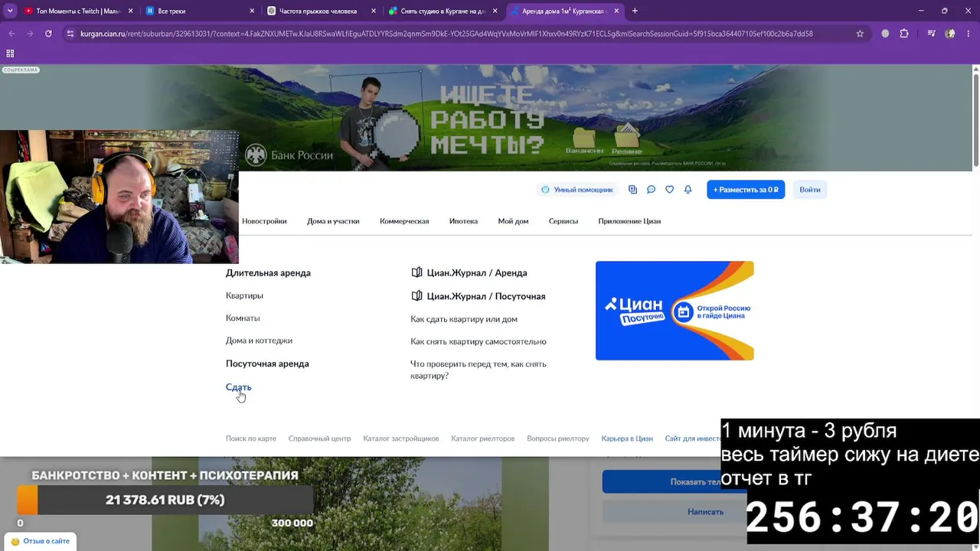Go back to the previous page
This screenshot has height=551, width=980.
[x=11, y=34]
